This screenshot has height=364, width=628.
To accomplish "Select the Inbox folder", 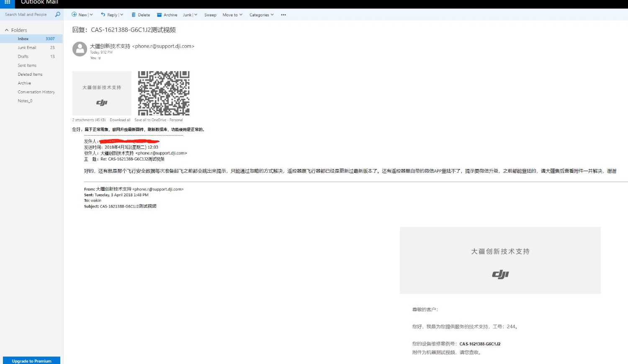I will click(x=31, y=38).
